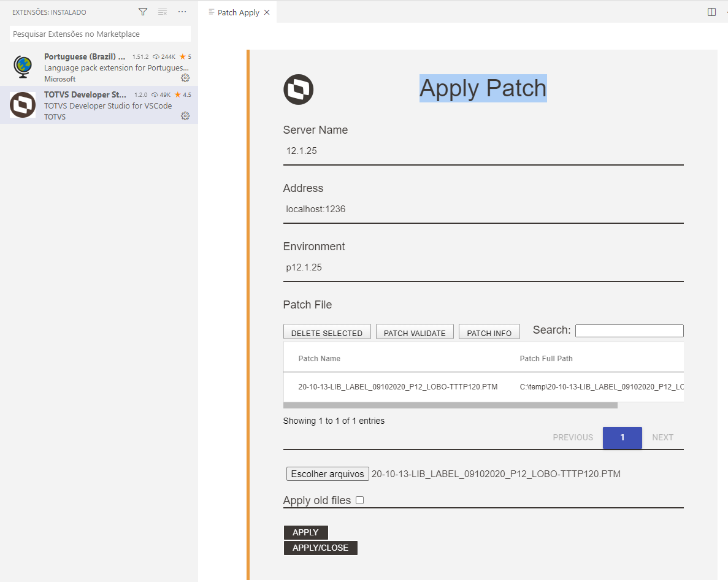Split the editor to the right
Screen dimensions: 728x582
pos(712,12)
